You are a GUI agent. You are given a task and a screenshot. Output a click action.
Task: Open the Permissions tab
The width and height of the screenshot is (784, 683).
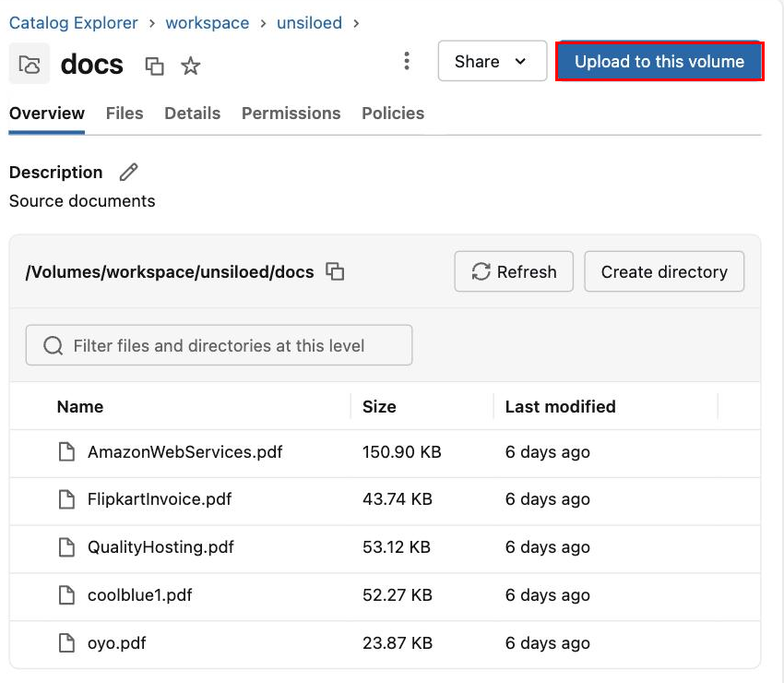(x=291, y=114)
